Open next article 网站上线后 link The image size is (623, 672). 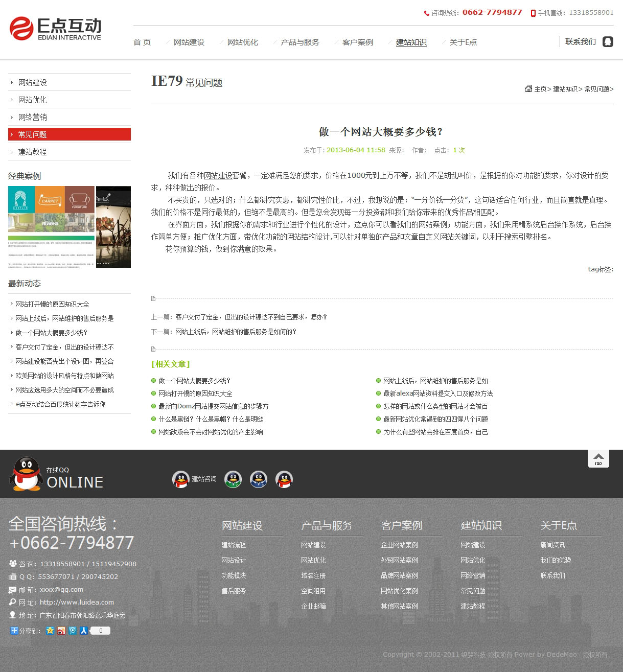236,332
